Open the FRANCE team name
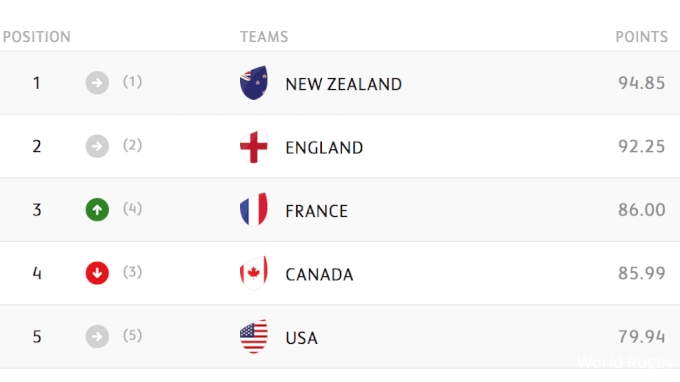680x382 pixels. [317, 211]
